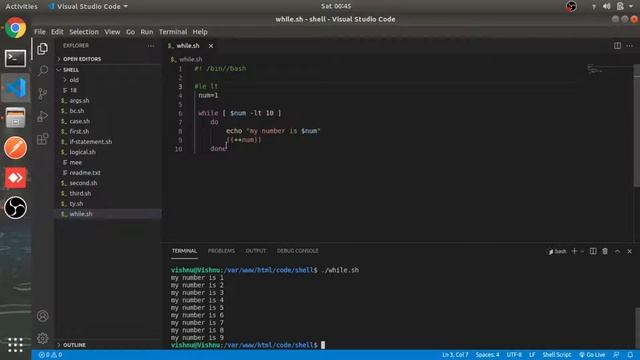The width and height of the screenshot is (640, 360).
Task: Split the terminal panel
Action: click(593, 251)
